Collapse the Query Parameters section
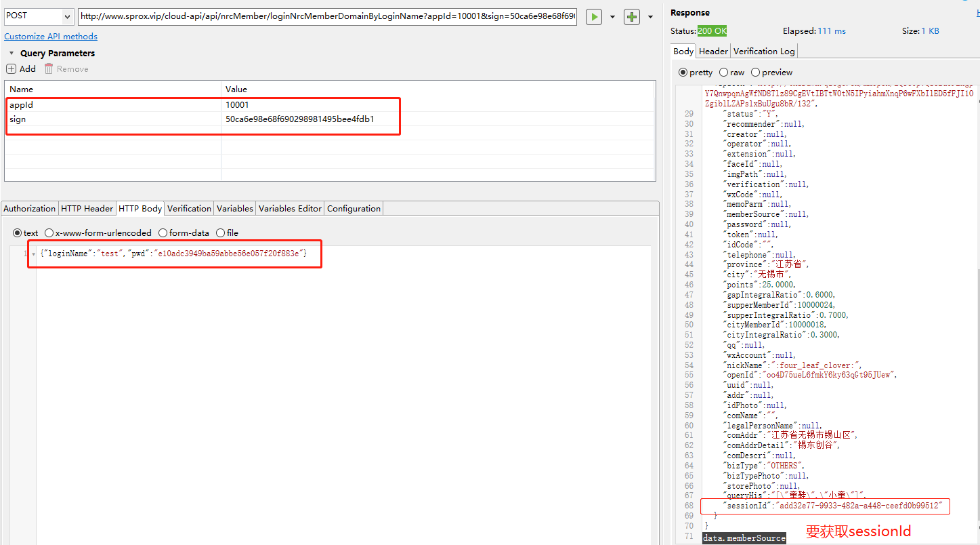Image resolution: width=980 pixels, height=545 pixels. (x=12, y=53)
